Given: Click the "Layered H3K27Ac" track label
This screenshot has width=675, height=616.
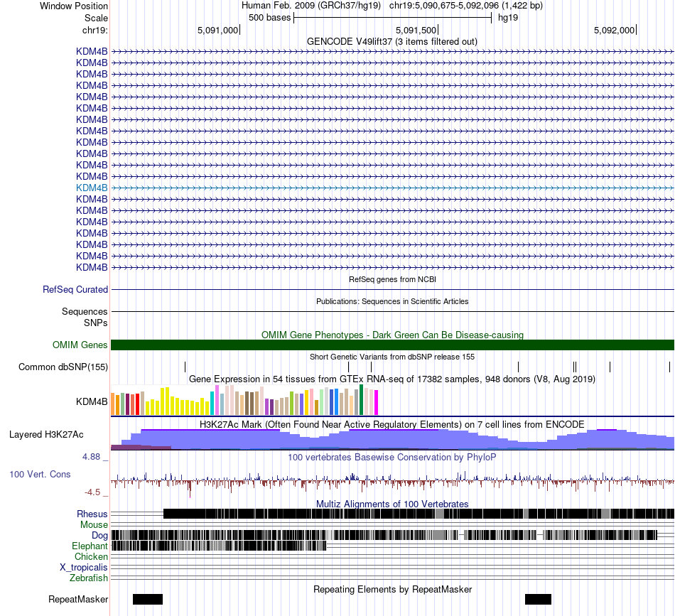Looking at the screenshot, I should pyautogui.click(x=46, y=434).
